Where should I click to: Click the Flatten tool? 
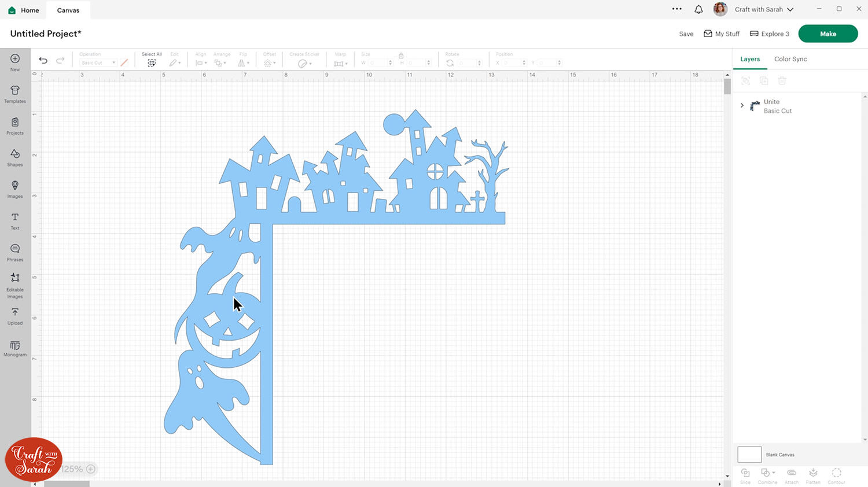click(813, 475)
